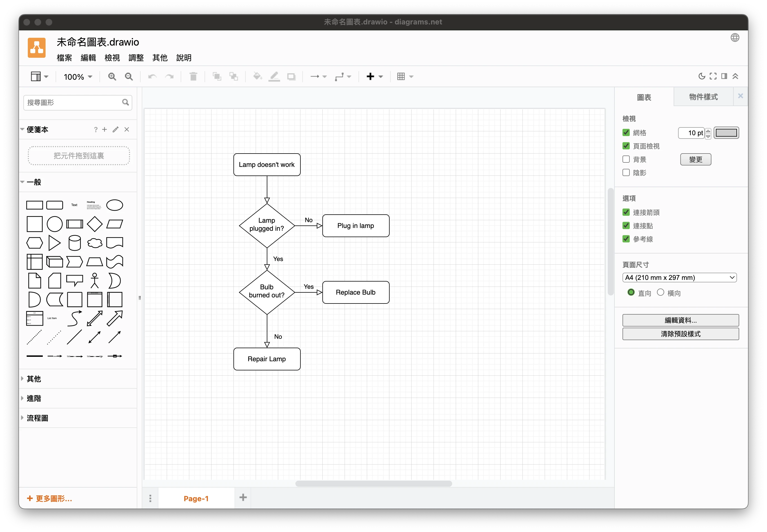Click the send to back icon

234,77
